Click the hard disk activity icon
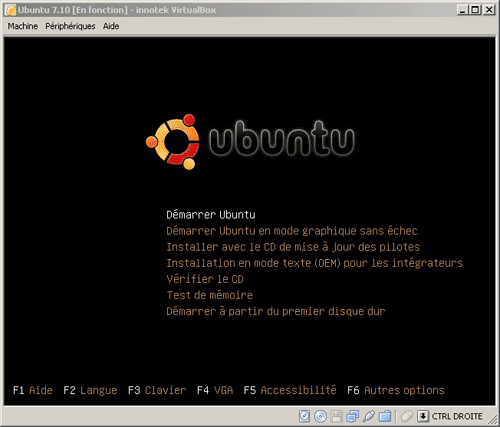 (304, 416)
